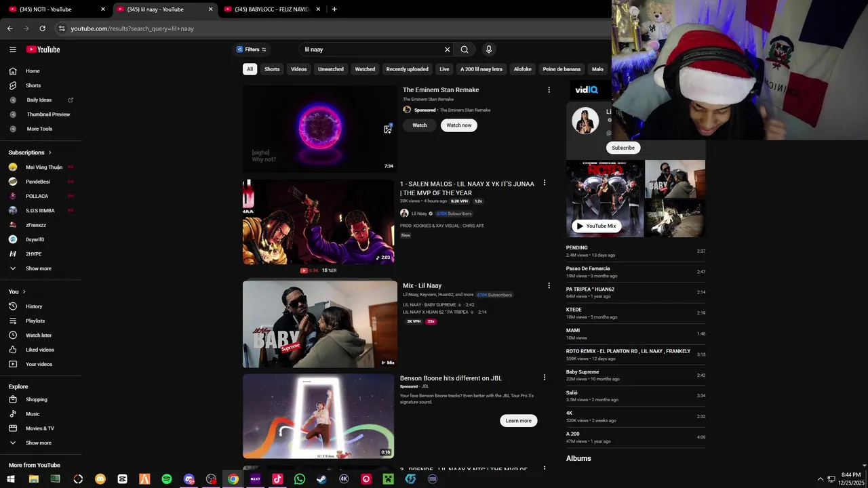Clear the search box with the X
The width and height of the screenshot is (868, 488).
point(447,49)
